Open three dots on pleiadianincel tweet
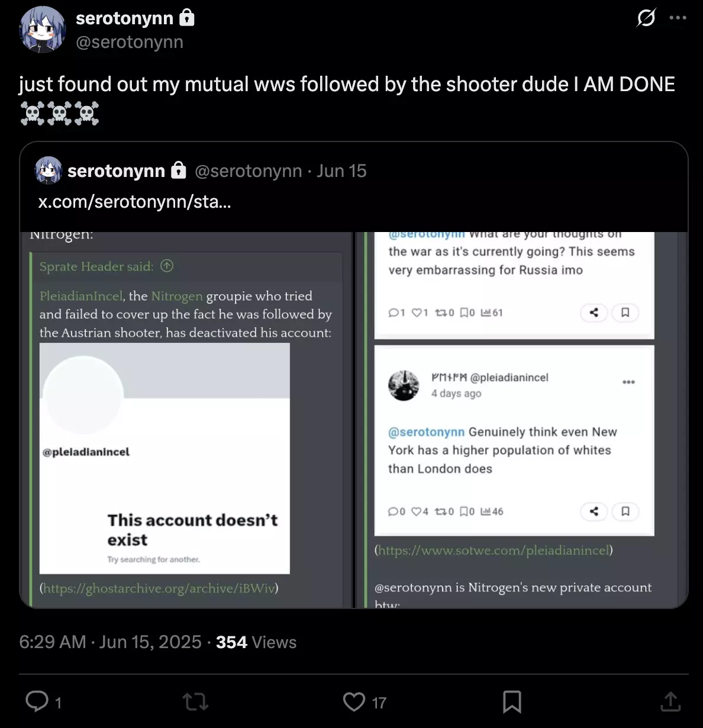 click(628, 382)
